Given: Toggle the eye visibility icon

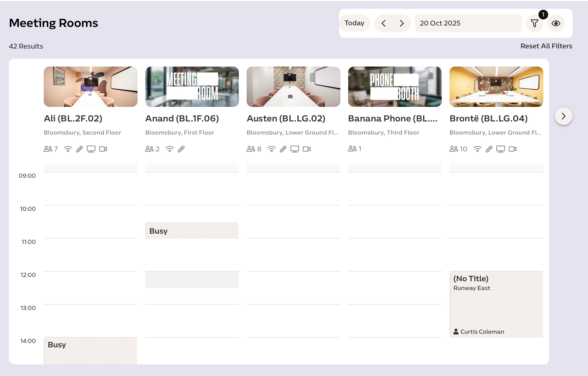Looking at the screenshot, I should coord(556,23).
